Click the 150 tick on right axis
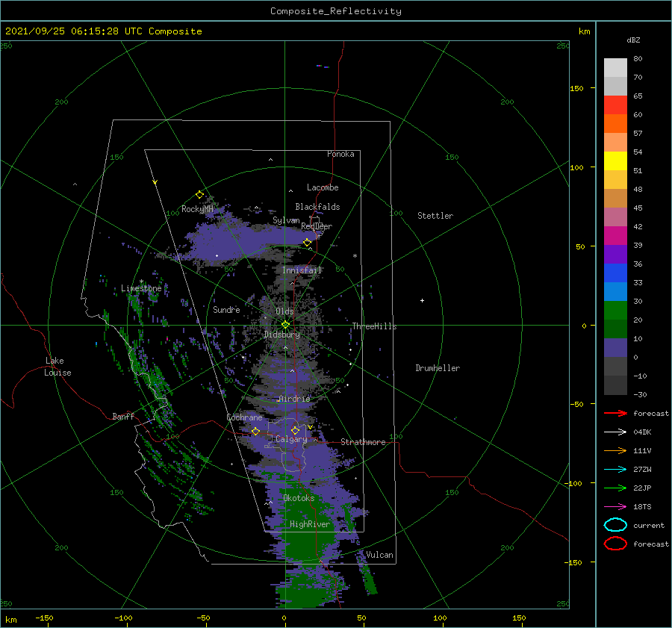672x628 pixels. pyautogui.click(x=576, y=88)
